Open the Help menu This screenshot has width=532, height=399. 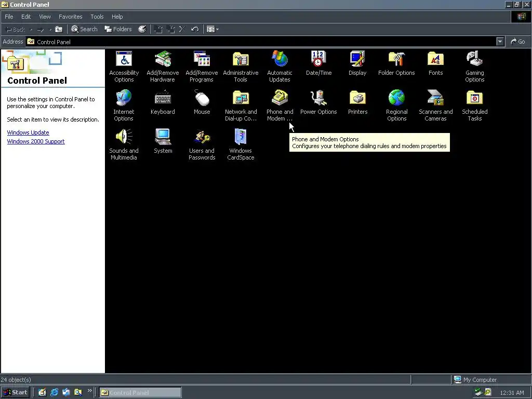(117, 17)
